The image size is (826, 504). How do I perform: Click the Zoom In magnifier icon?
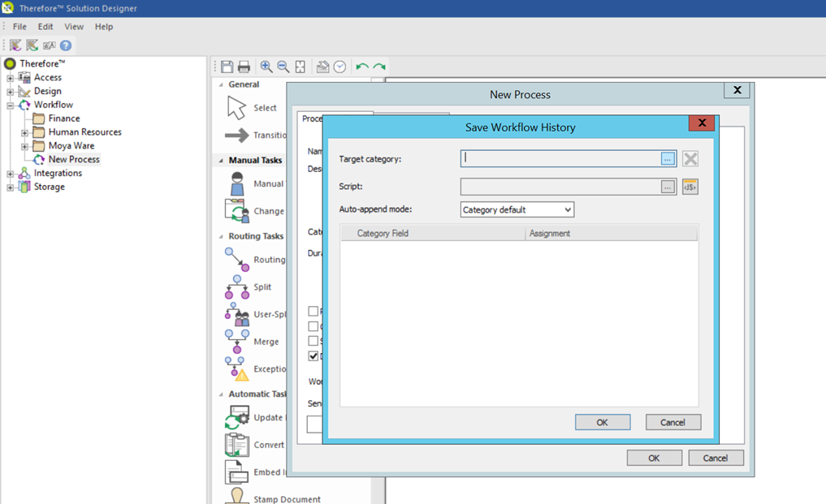point(266,66)
